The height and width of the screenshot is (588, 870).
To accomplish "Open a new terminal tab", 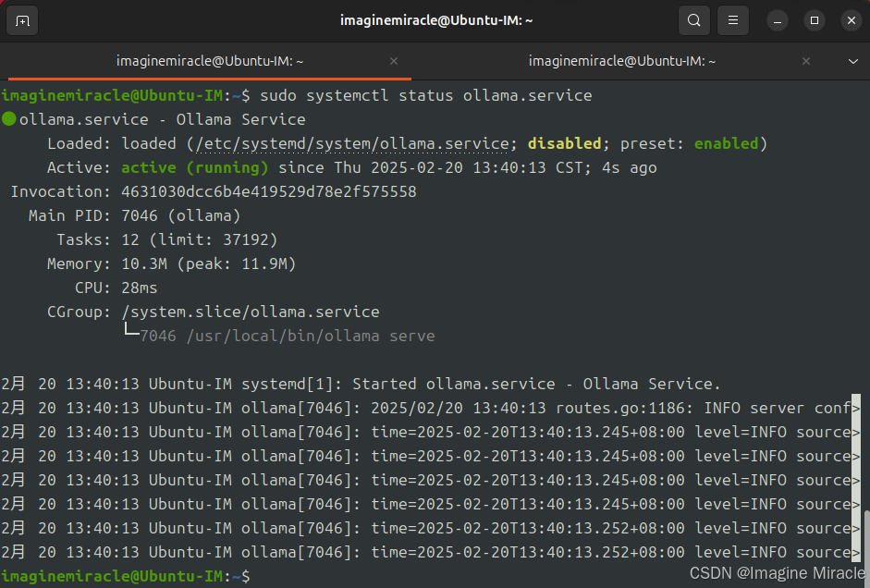I will pos(22,21).
